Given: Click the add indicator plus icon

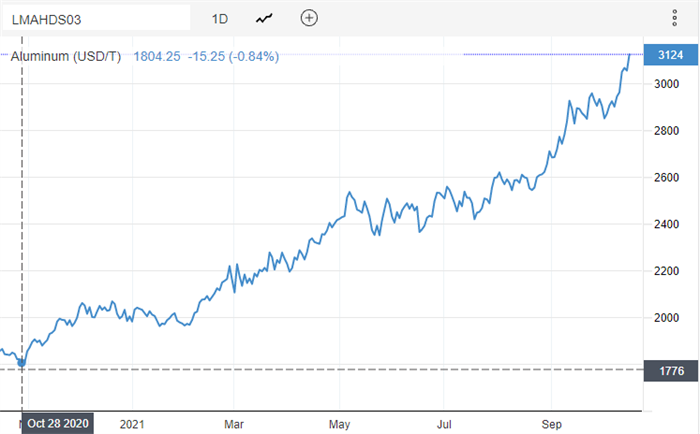Looking at the screenshot, I should (x=309, y=18).
